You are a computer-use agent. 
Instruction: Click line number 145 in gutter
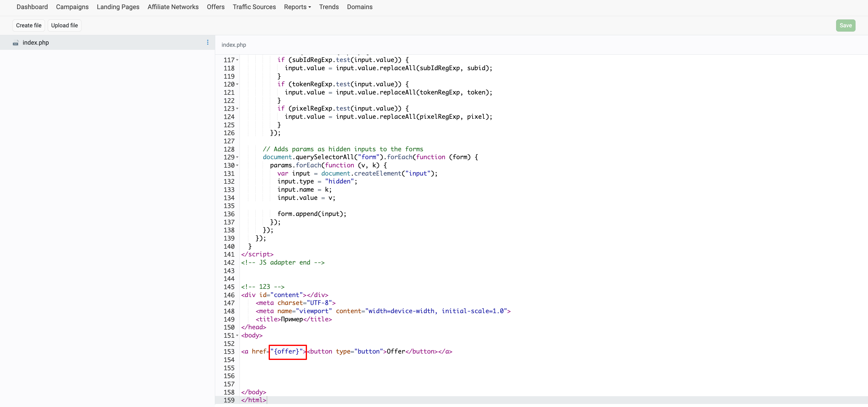click(x=229, y=287)
